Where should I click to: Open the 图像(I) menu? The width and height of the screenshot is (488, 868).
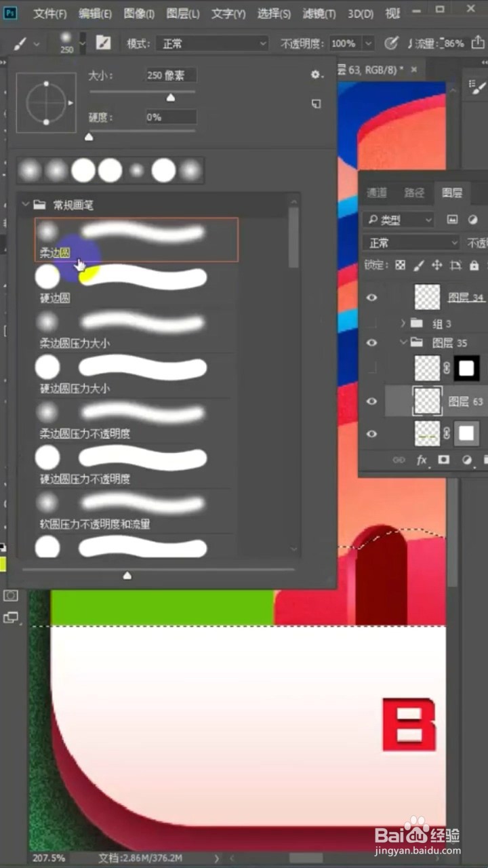point(139,14)
